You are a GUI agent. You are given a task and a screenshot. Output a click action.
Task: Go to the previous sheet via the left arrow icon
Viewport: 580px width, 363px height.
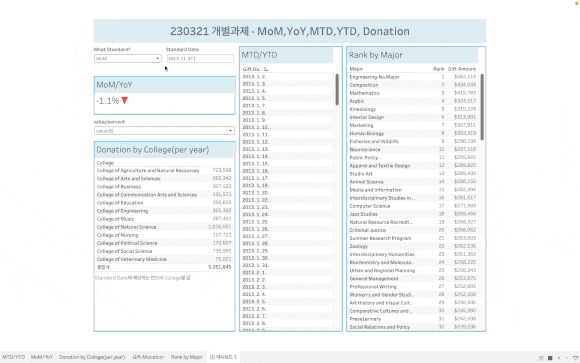559,358
